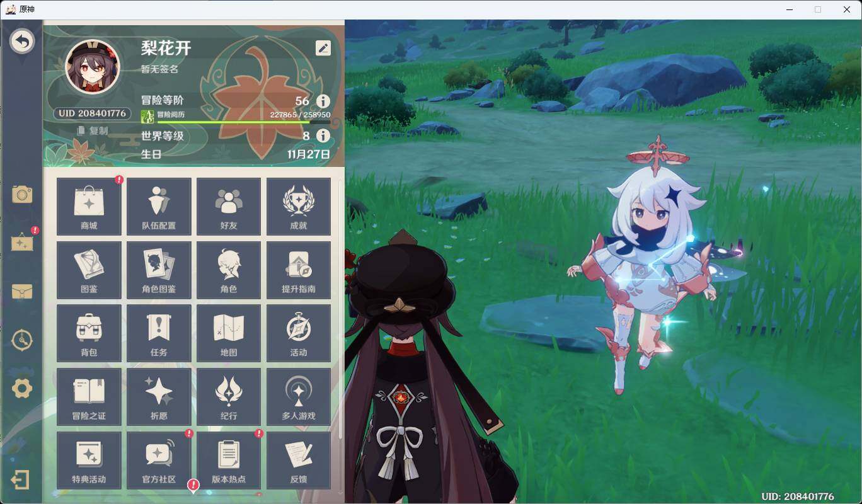Open the 活动 events tile

pos(299,334)
